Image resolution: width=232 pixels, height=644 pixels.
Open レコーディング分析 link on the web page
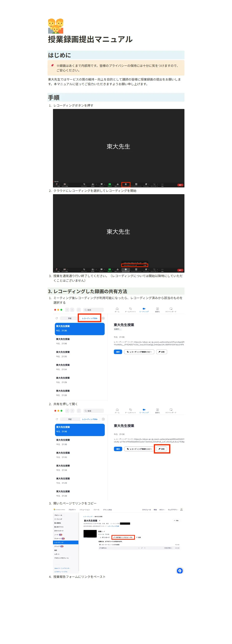(x=113, y=526)
